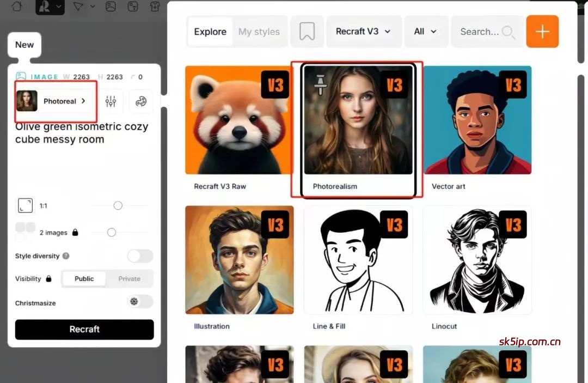
Task: Enable the Style diversity toggle
Action: (x=140, y=256)
